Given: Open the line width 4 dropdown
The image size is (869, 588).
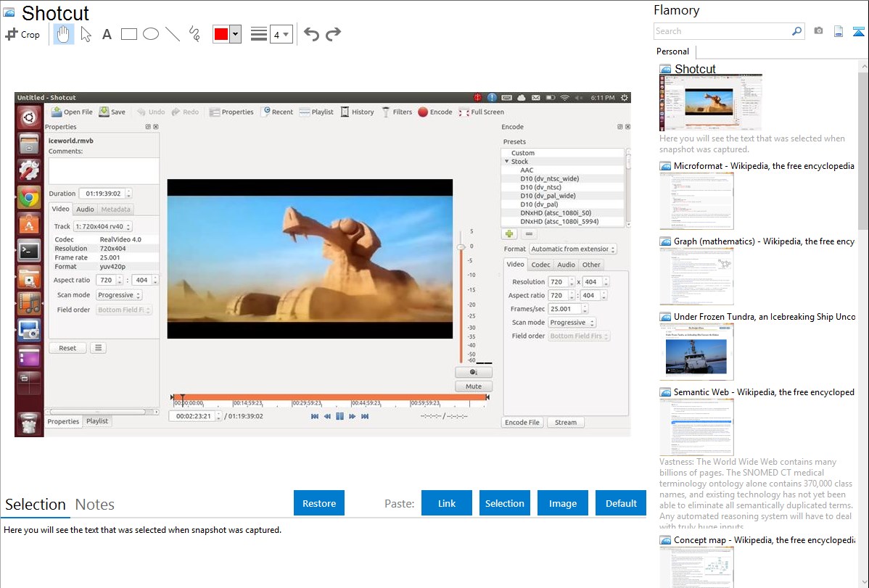Looking at the screenshot, I should pos(281,34).
